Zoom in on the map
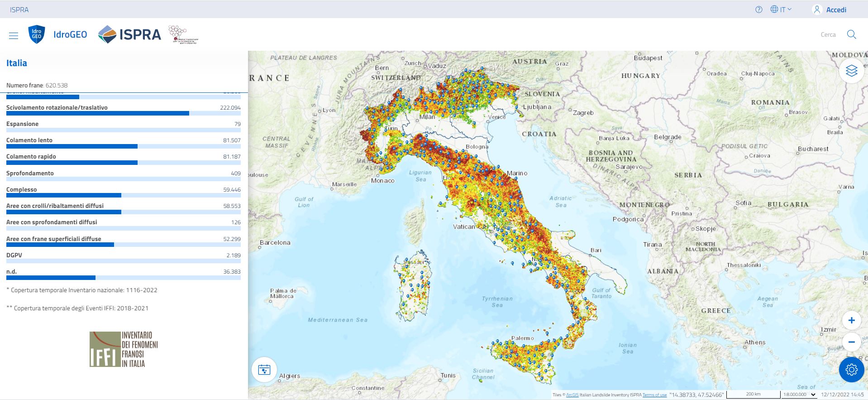 [851, 320]
